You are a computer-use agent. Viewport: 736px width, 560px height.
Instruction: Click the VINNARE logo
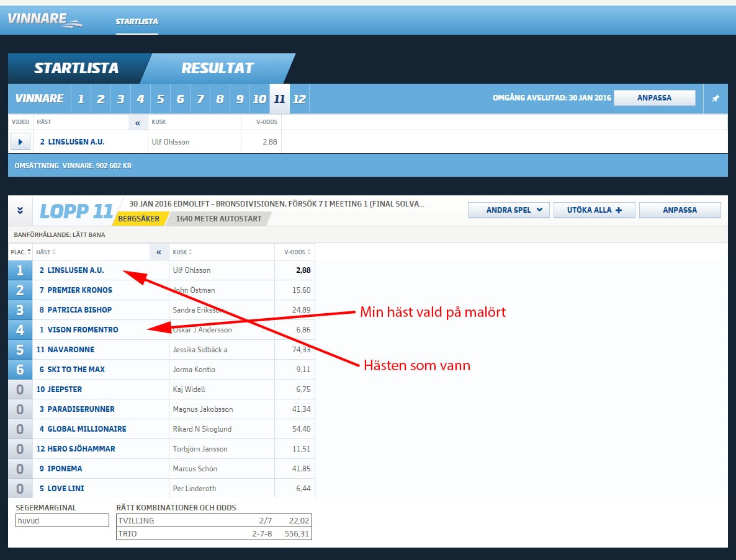[x=38, y=19]
